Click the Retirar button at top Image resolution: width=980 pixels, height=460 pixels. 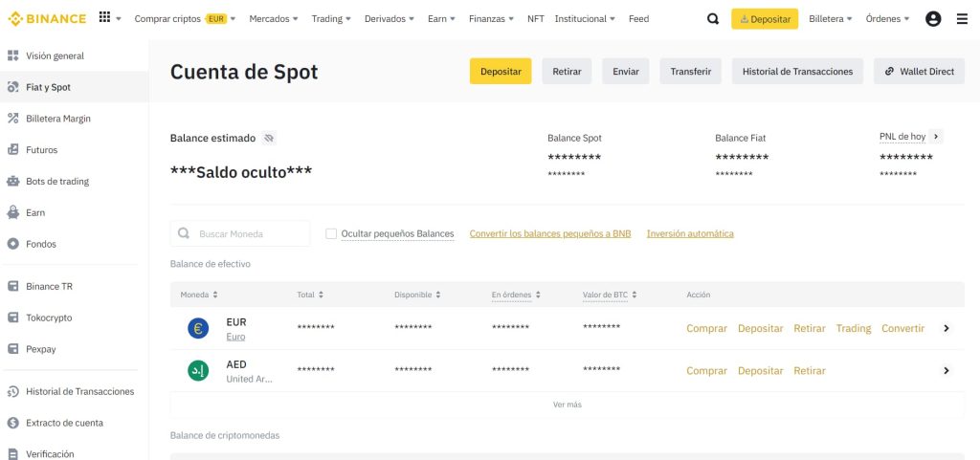coord(567,71)
